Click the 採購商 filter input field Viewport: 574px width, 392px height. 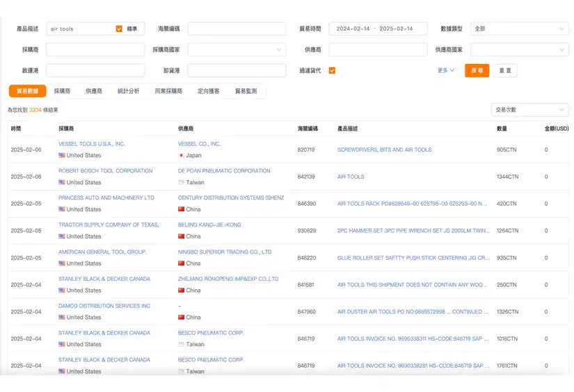click(95, 50)
